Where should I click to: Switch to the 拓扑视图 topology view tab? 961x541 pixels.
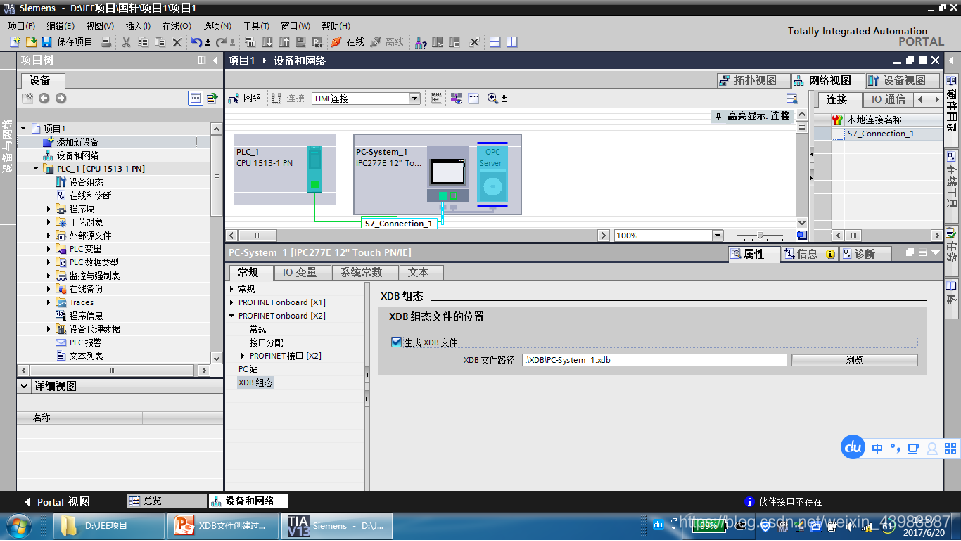(x=753, y=80)
